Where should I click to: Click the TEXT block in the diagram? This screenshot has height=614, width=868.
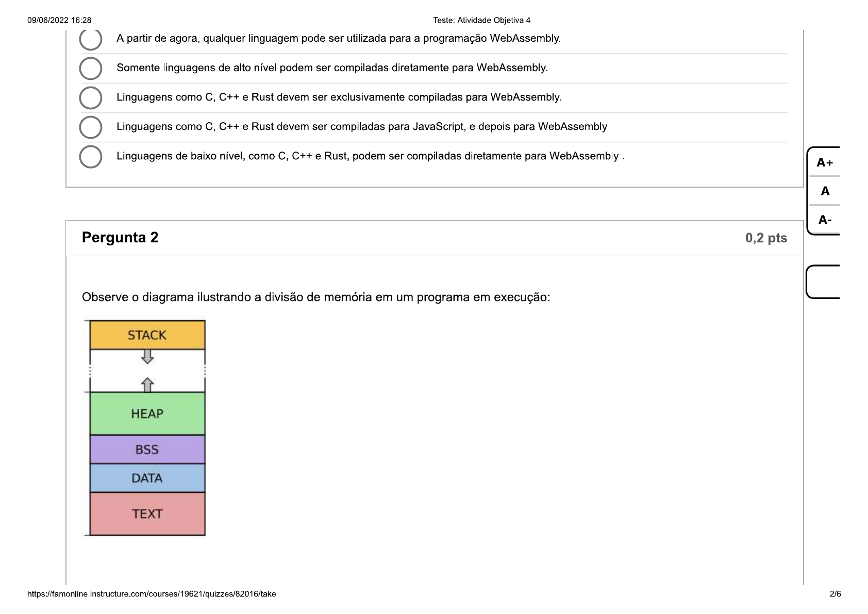click(147, 513)
